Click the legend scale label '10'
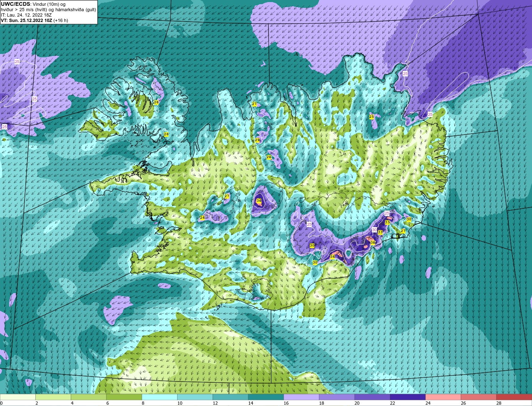The image size is (532, 406). (179, 403)
